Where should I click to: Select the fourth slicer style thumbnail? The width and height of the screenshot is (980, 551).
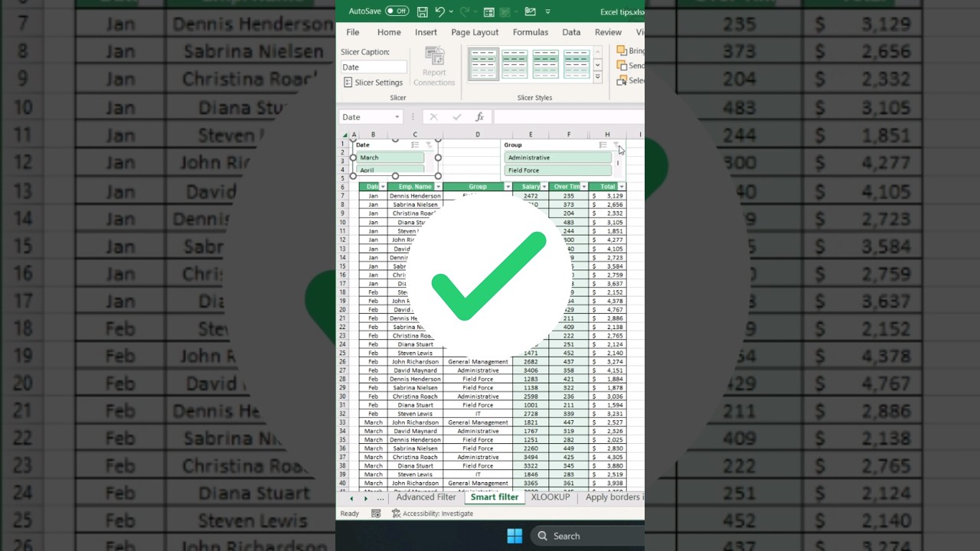(577, 64)
